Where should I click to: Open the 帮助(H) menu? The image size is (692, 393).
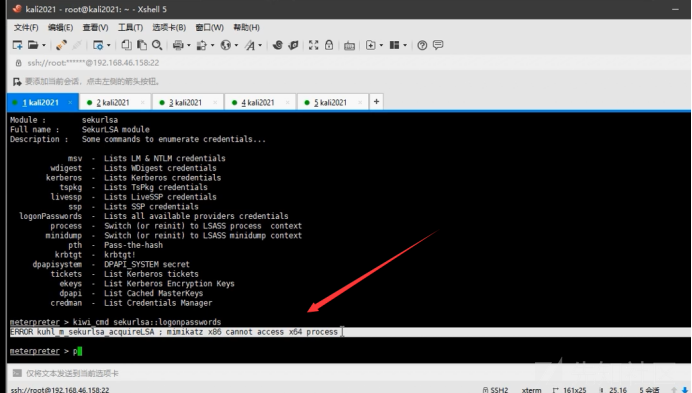coord(246,27)
